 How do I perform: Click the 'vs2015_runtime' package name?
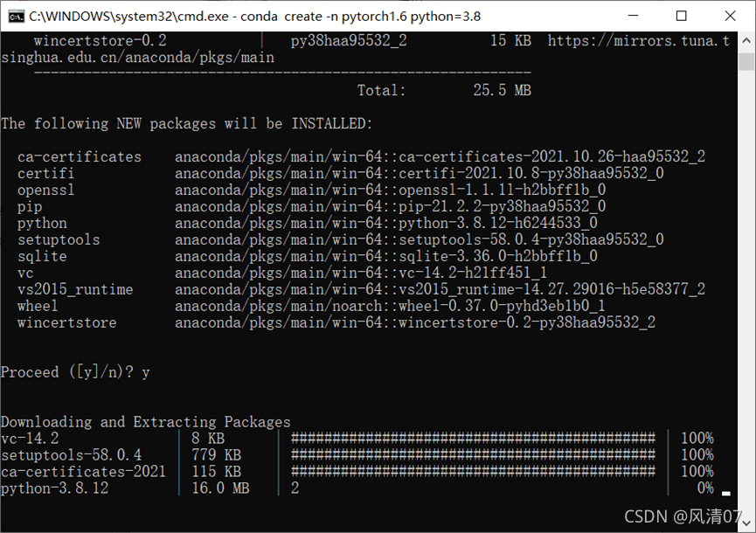pyautogui.click(x=75, y=289)
